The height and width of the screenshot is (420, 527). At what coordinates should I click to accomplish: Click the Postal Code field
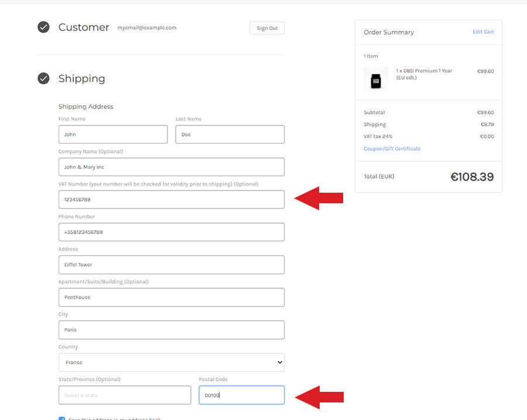pos(242,395)
